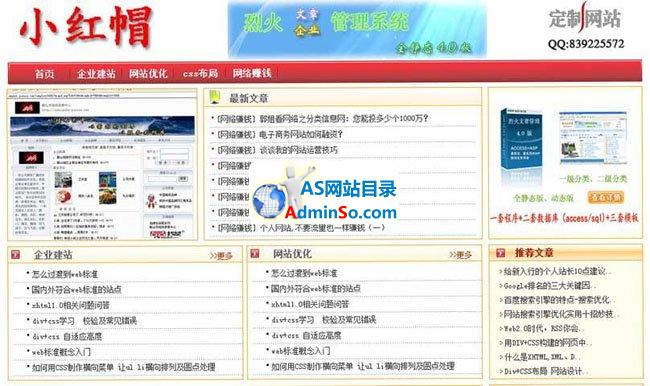Click the 网站优化 section icon
Screen dimensions: 650x386
[x=255, y=253]
